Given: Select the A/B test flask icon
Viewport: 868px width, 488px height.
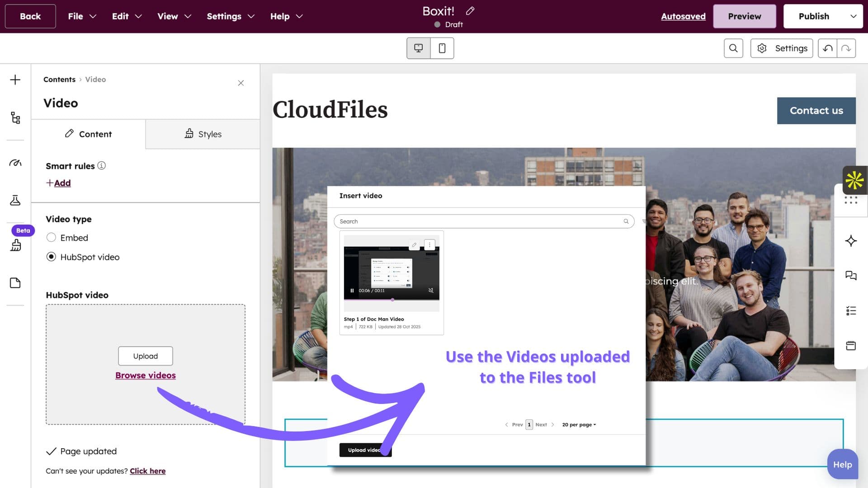Looking at the screenshot, I should [x=15, y=200].
